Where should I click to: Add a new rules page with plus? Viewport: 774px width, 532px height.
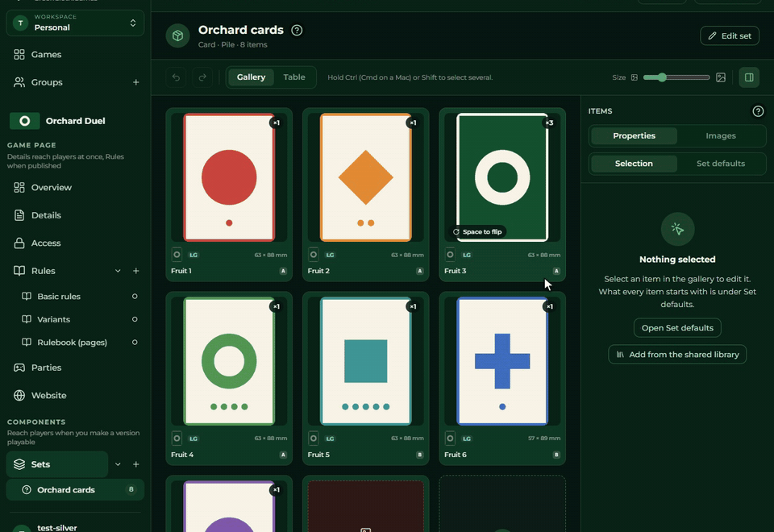coord(135,271)
